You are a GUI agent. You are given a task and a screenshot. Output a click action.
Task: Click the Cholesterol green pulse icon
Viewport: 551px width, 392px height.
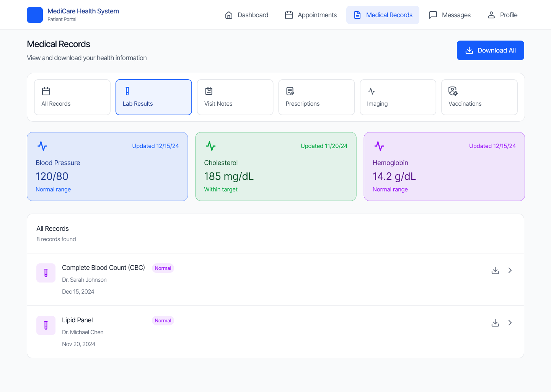[211, 146]
